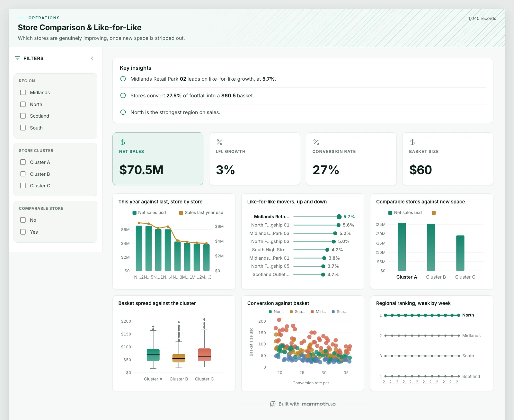
Task: Click the Operations breadcrumb label
Action: (44, 18)
